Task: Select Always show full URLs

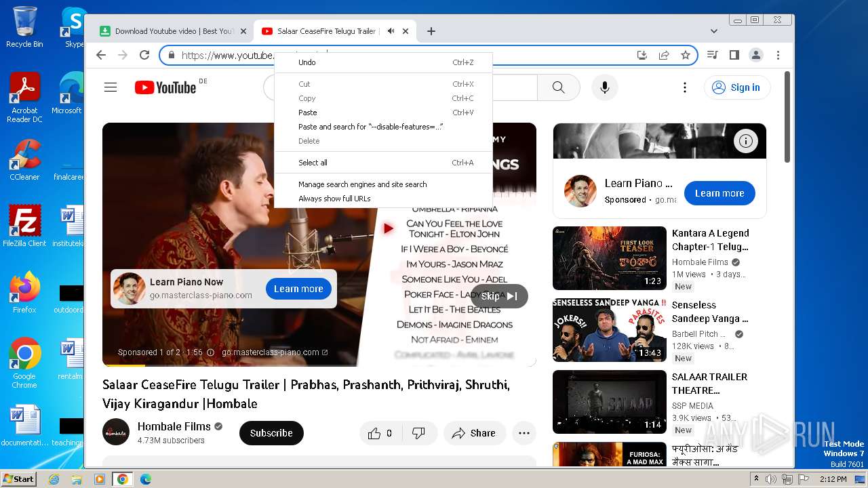Action: pos(383,199)
